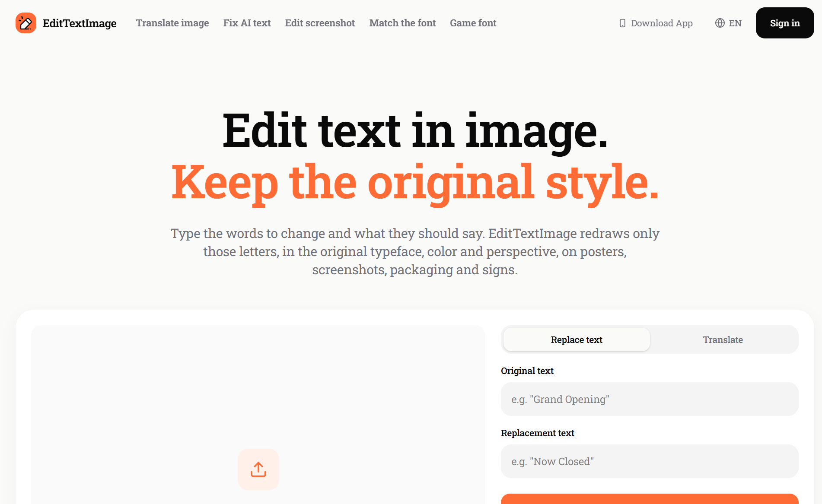Click the orange upload arrow icon
The height and width of the screenshot is (504, 822).
(258, 469)
